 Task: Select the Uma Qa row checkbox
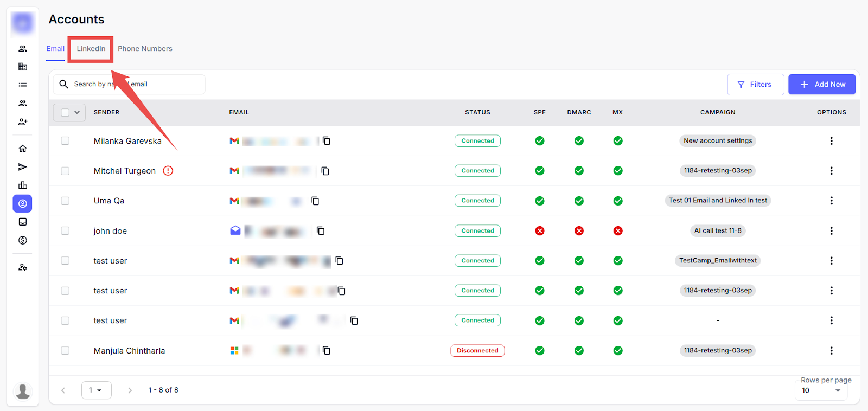(x=65, y=201)
